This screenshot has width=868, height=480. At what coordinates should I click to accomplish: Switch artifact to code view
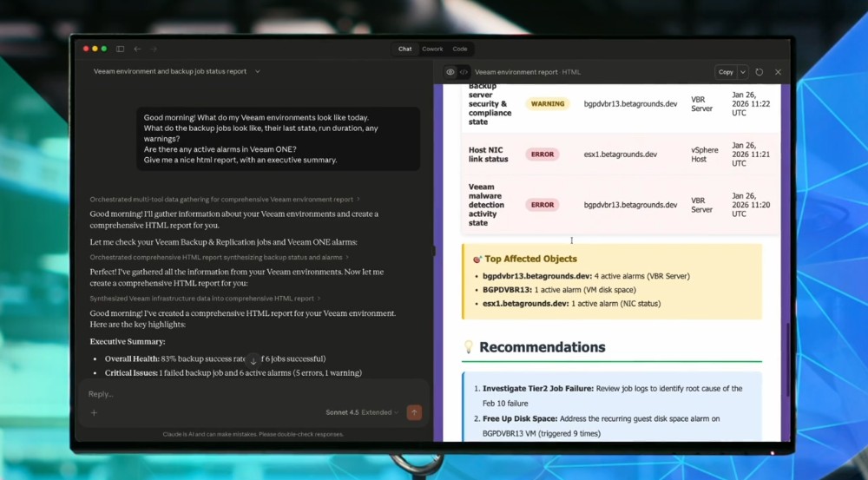click(464, 72)
